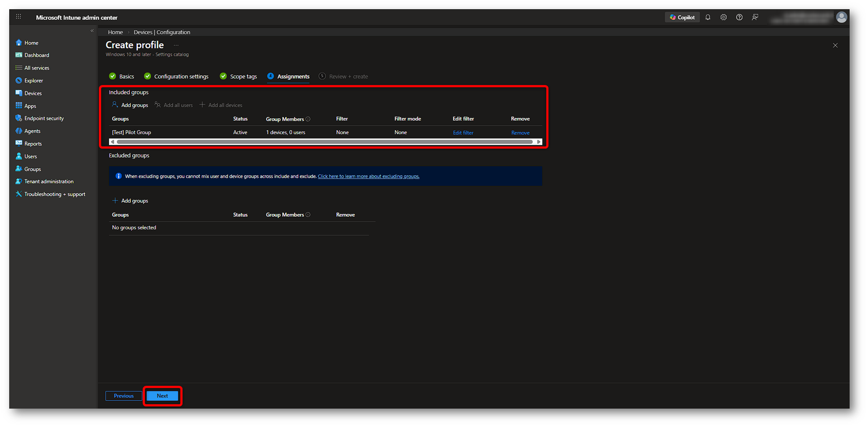Click the 'No groups selected' text
Screen dimensions: 868x427
[134, 228]
